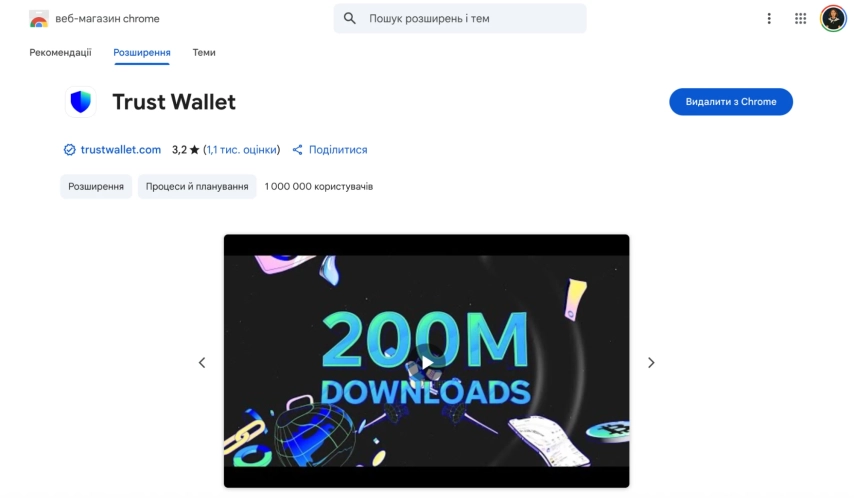Image resolution: width=854 pixels, height=498 pixels.
Task: Click the Trust Wallet shield icon
Action: pos(81,102)
